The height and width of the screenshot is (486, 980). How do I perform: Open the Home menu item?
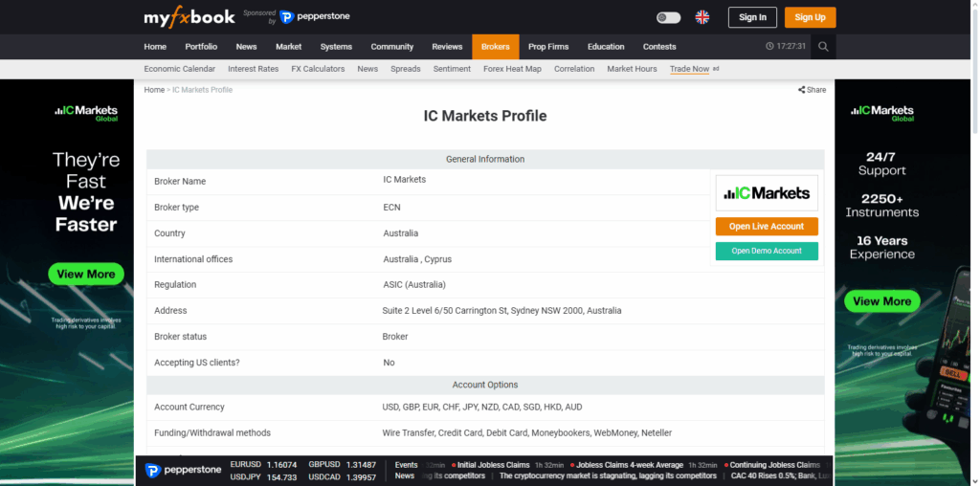click(155, 47)
